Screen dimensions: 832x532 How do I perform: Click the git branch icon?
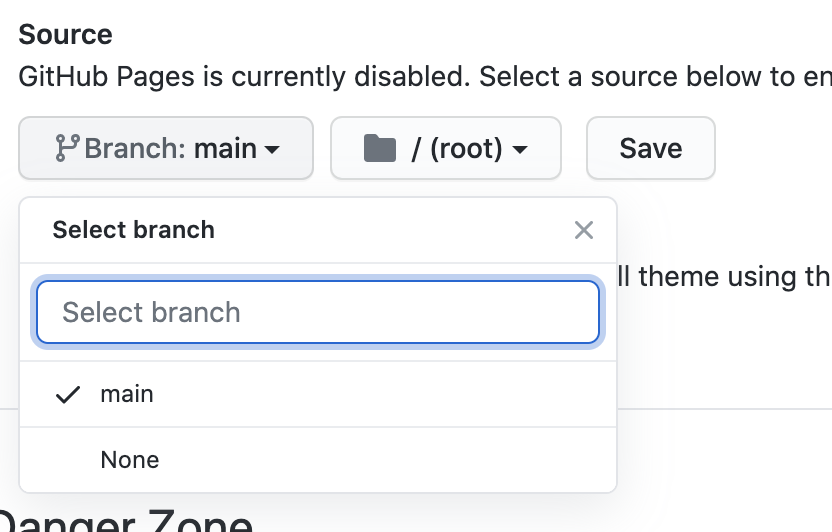tap(67, 149)
